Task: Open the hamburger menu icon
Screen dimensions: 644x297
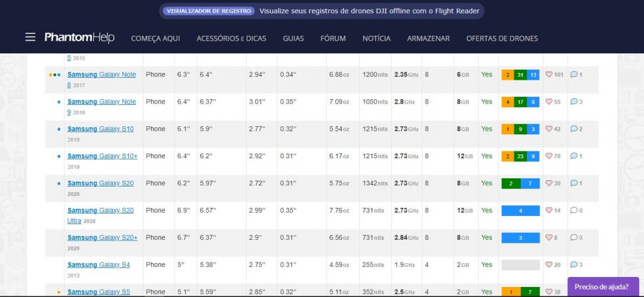Action: point(30,38)
